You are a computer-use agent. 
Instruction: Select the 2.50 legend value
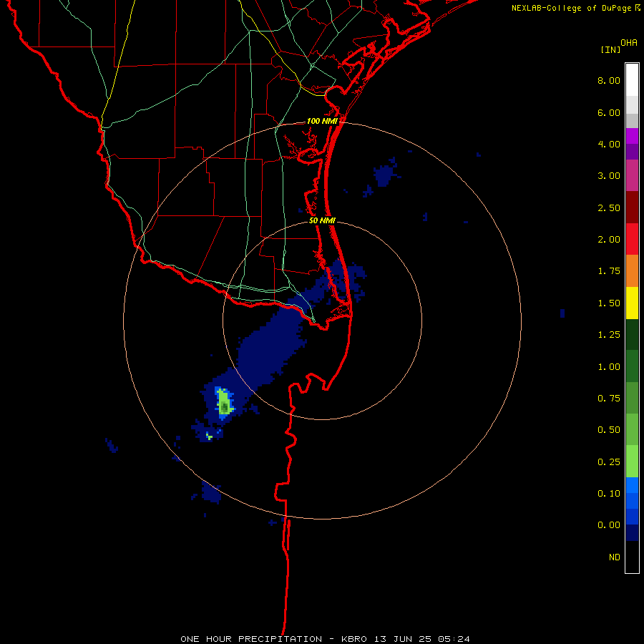point(609,208)
